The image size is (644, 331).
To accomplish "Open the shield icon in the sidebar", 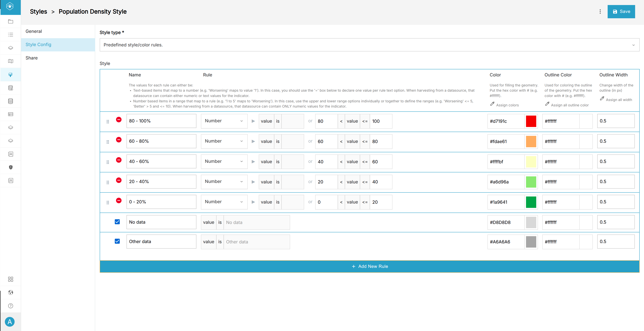I will click(x=11, y=167).
